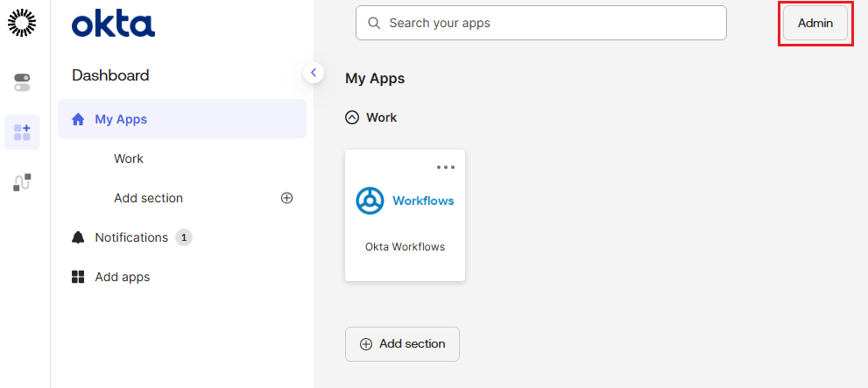The height and width of the screenshot is (388, 868).
Task: Click the plus icon beside sidebar Add section
Action: (x=286, y=198)
